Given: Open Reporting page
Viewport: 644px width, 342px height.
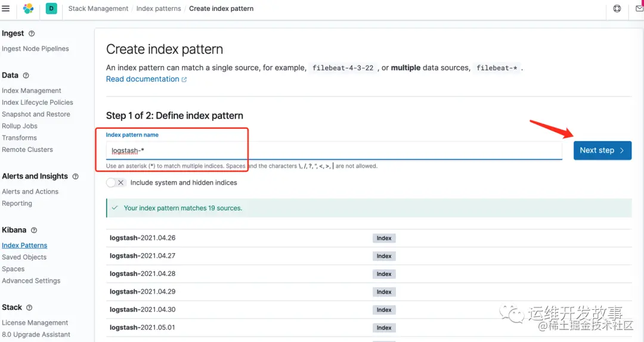Looking at the screenshot, I should tap(17, 203).
